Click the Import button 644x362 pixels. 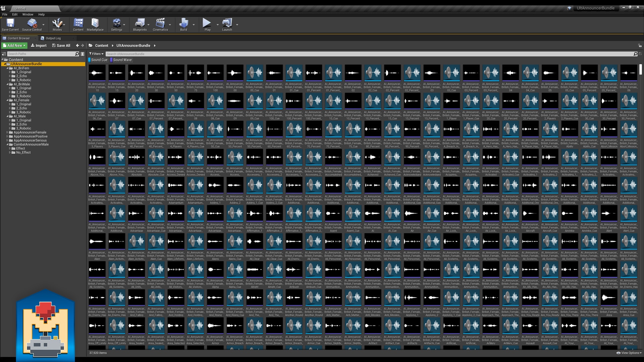(x=39, y=46)
